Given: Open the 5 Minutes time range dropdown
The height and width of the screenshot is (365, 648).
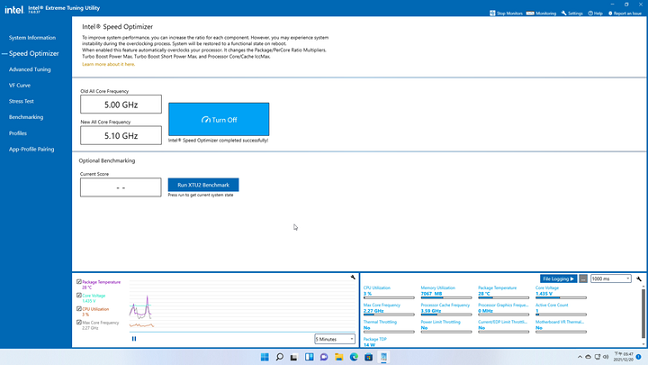Looking at the screenshot, I should pyautogui.click(x=335, y=339).
